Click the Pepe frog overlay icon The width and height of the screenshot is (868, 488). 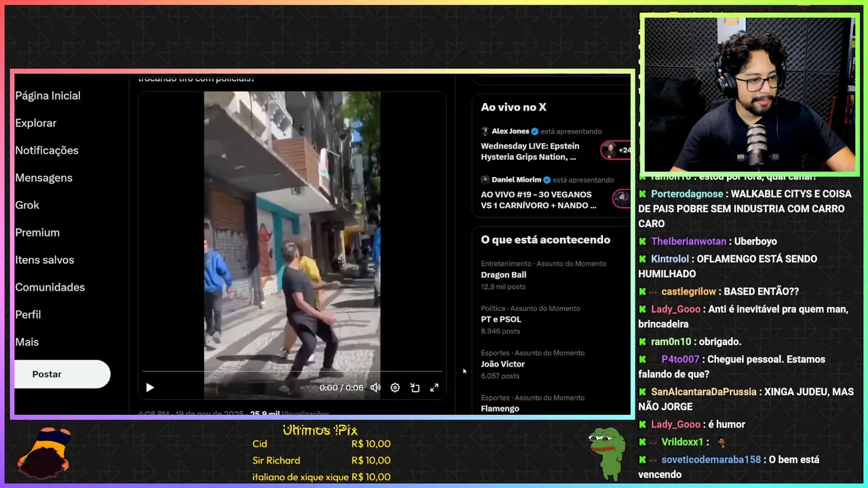(x=606, y=453)
